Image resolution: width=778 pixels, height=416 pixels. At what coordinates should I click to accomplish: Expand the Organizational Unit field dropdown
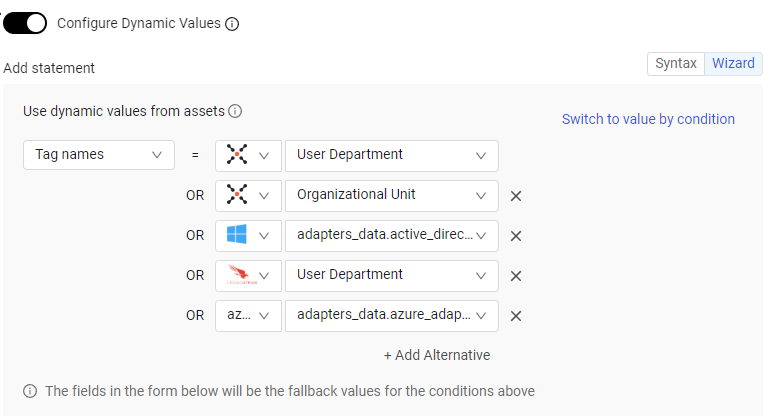391,195
